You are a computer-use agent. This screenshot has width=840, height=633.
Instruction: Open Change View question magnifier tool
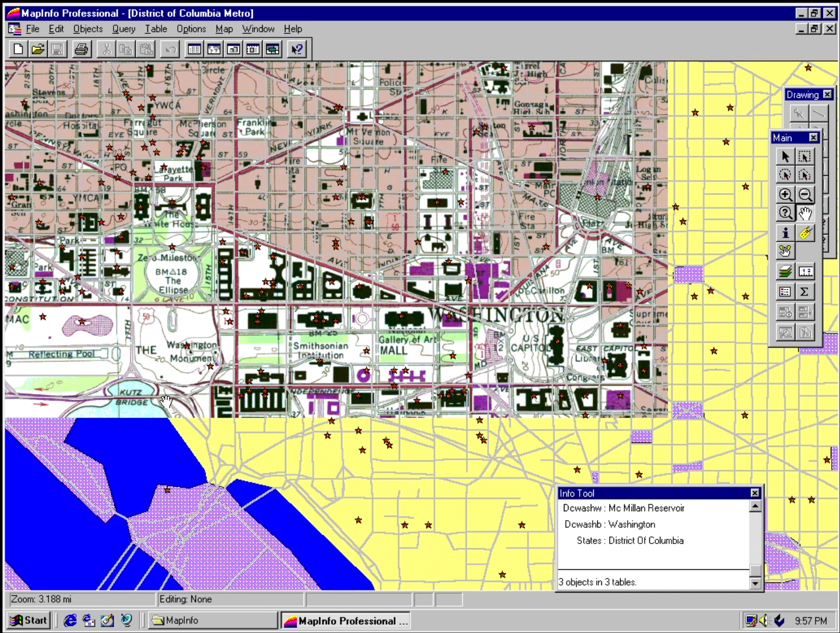[785, 213]
